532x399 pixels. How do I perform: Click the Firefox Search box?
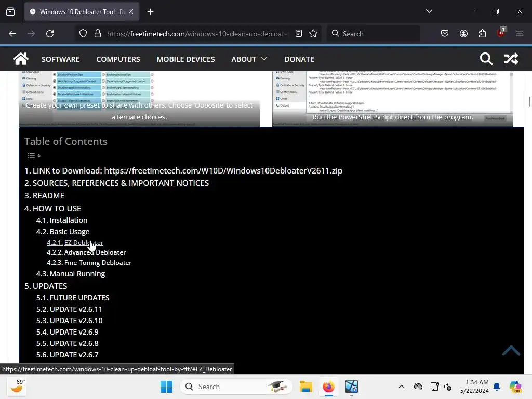point(373,34)
